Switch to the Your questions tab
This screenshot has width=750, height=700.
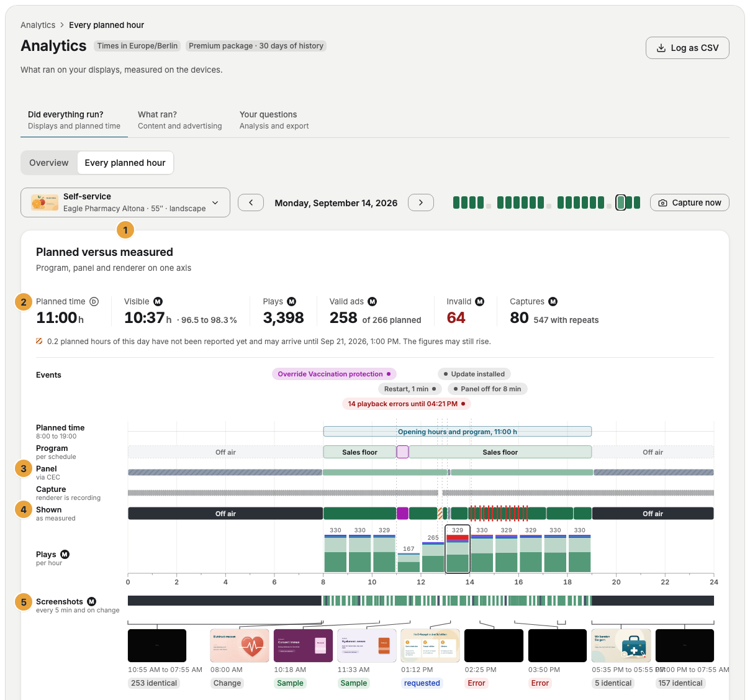(274, 120)
